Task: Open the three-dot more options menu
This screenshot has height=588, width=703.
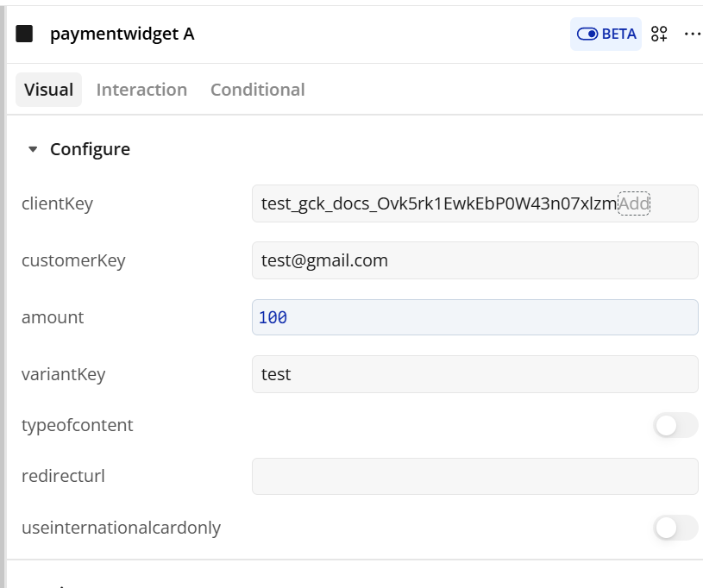Action: click(x=692, y=34)
